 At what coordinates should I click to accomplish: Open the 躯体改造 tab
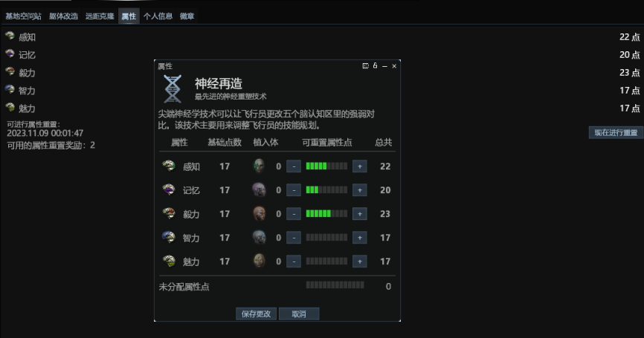(64, 16)
